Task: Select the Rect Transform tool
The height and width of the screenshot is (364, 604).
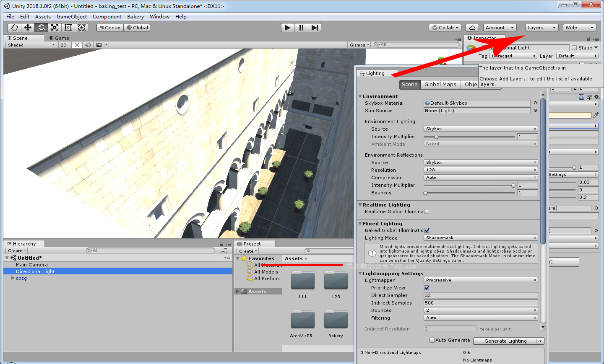Action: (68, 28)
